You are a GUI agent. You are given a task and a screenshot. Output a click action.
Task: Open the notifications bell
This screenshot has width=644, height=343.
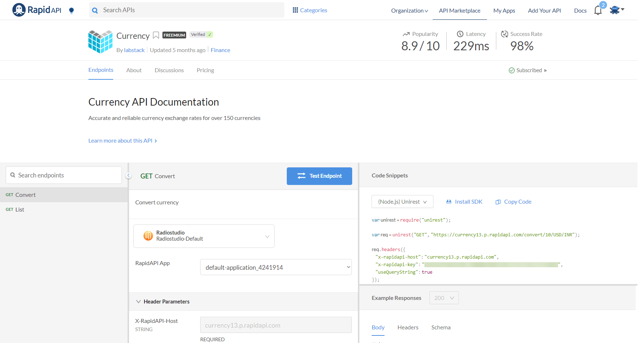tap(598, 10)
